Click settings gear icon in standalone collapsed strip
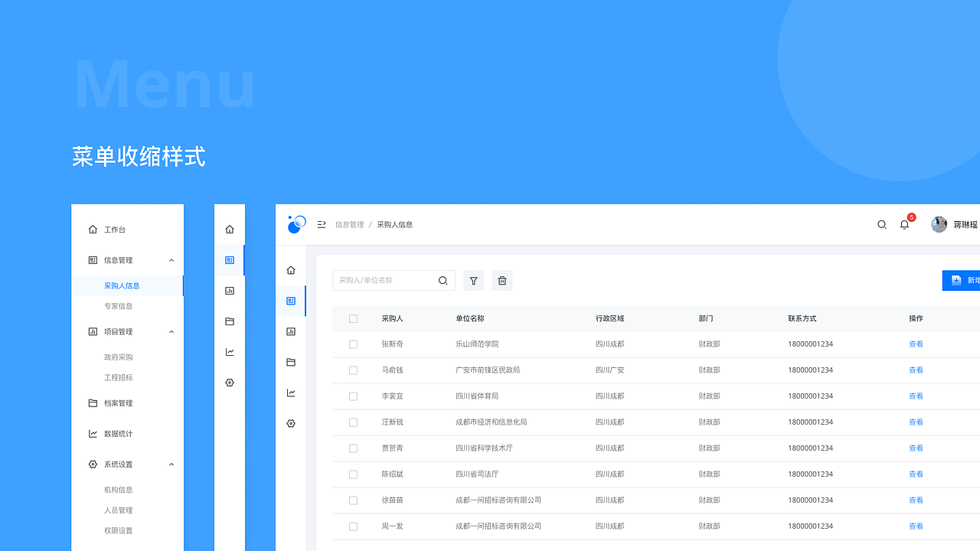Screen dimensions: 980x551 point(230,383)
